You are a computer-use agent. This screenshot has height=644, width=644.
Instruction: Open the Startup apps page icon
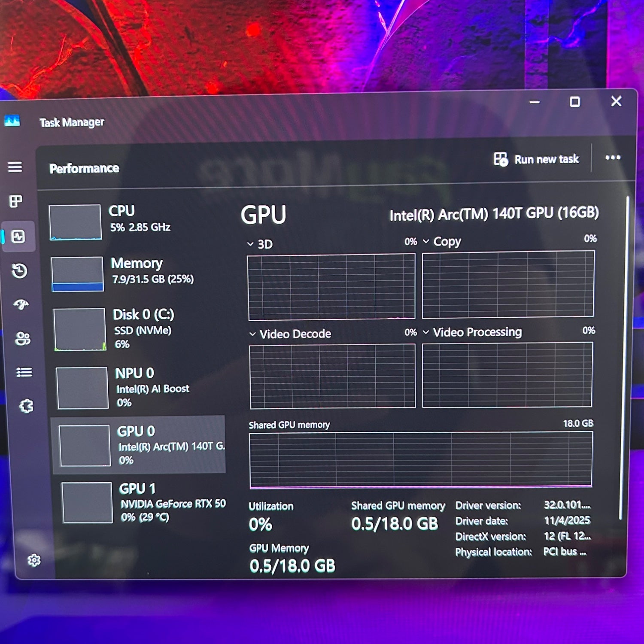coord(21,305)
